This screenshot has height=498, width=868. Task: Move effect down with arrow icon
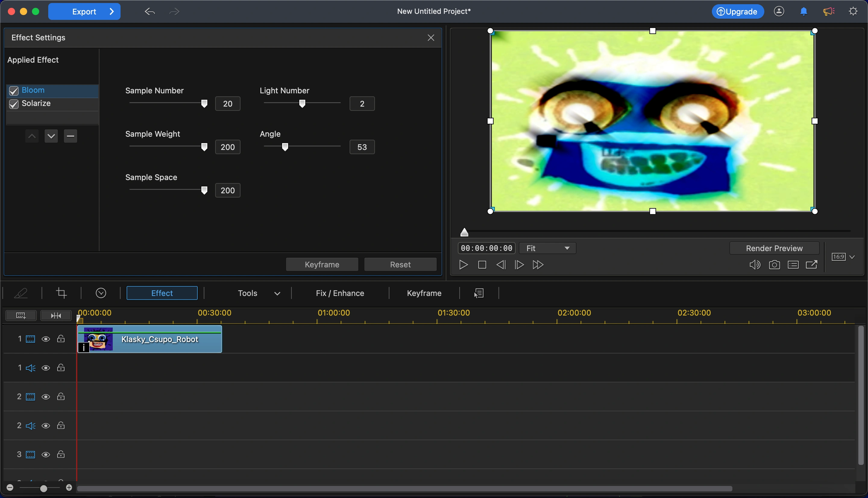(x=51, y=136)
